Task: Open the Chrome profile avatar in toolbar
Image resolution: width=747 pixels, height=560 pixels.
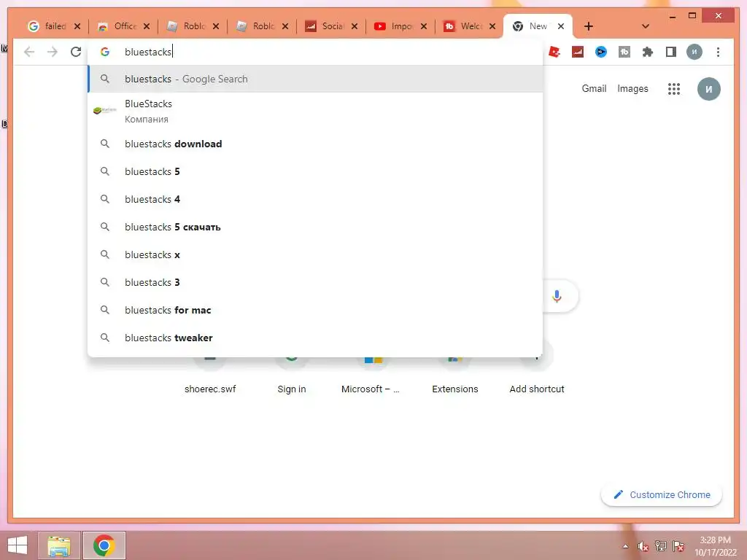Action: [x=694, y=52]
